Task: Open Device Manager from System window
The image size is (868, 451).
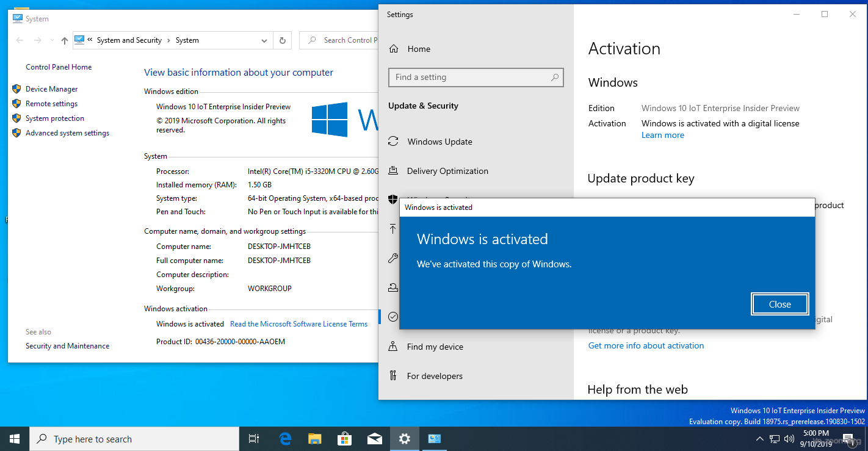Action: [x=52, y=89]
